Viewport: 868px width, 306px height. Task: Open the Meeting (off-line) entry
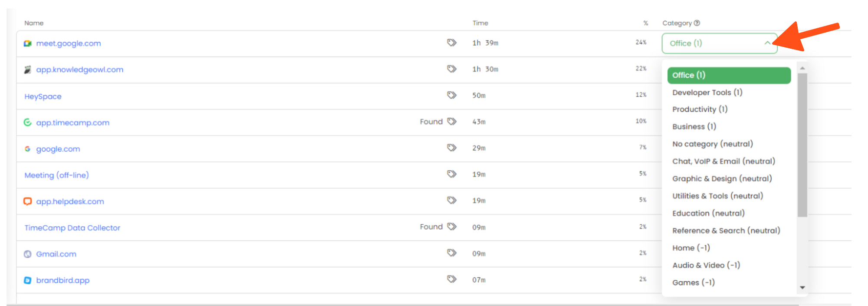[x=56, y=175]
